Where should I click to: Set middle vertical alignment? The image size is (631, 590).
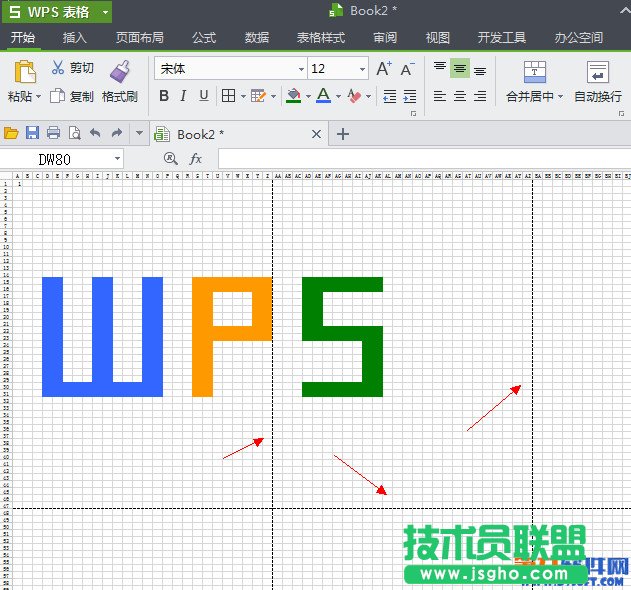pyautogui.click(x=460, y=68)
